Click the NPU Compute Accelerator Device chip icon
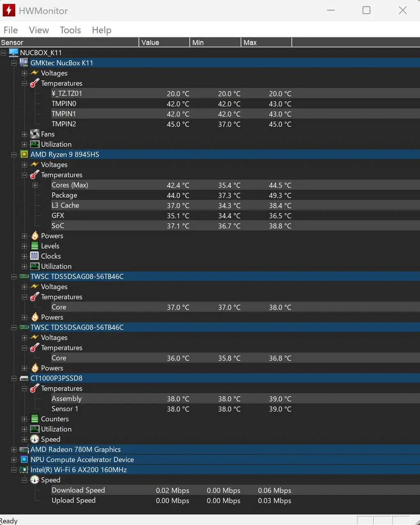 [x=24, y=460]
